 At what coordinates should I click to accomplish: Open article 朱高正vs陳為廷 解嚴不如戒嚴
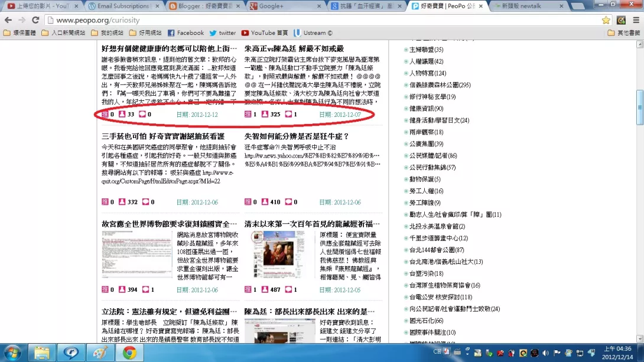tap(294, 48)
